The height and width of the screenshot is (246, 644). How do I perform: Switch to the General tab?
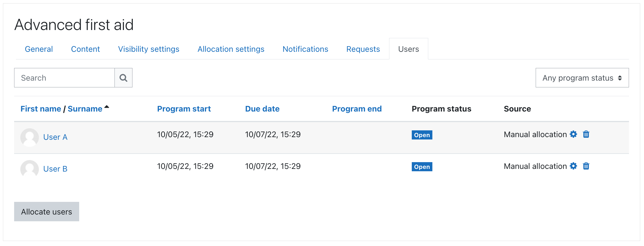[x=39, y=49]
